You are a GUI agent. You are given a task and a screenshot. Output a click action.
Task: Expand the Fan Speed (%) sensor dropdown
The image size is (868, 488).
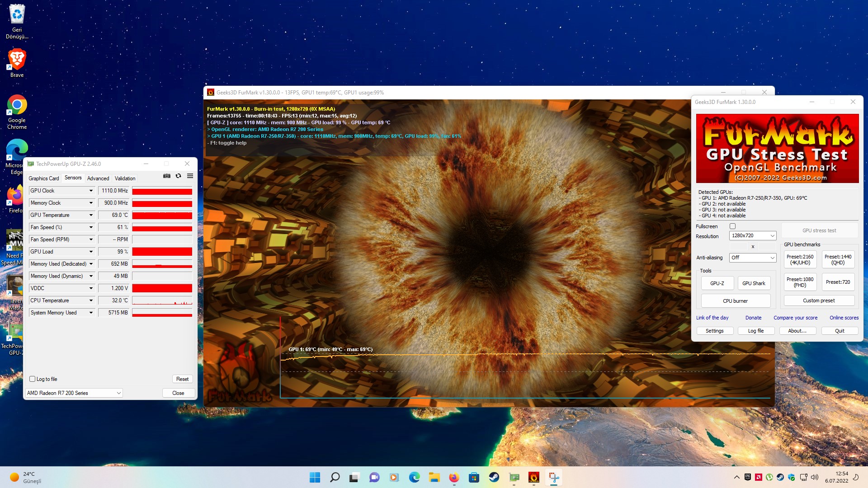91,227
